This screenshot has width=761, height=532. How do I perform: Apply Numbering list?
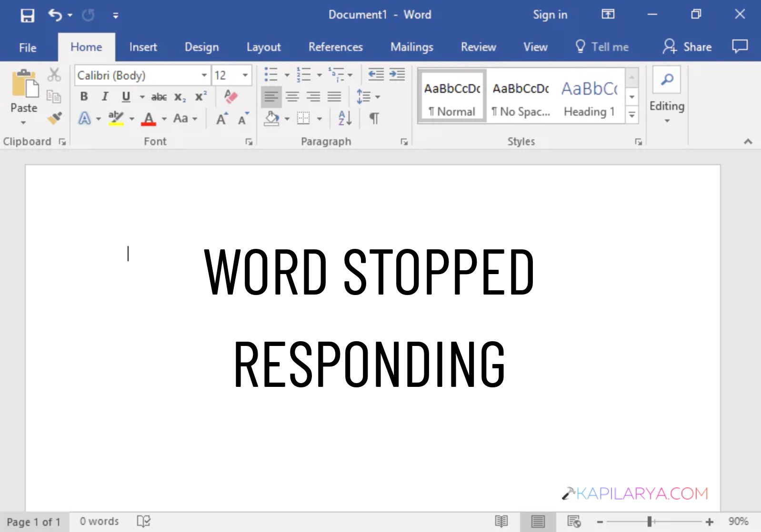click(x=303, y=75)
